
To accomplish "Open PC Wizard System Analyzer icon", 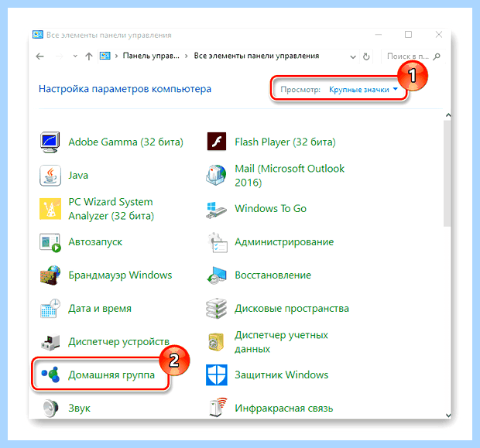I will (x=50, y=209).
